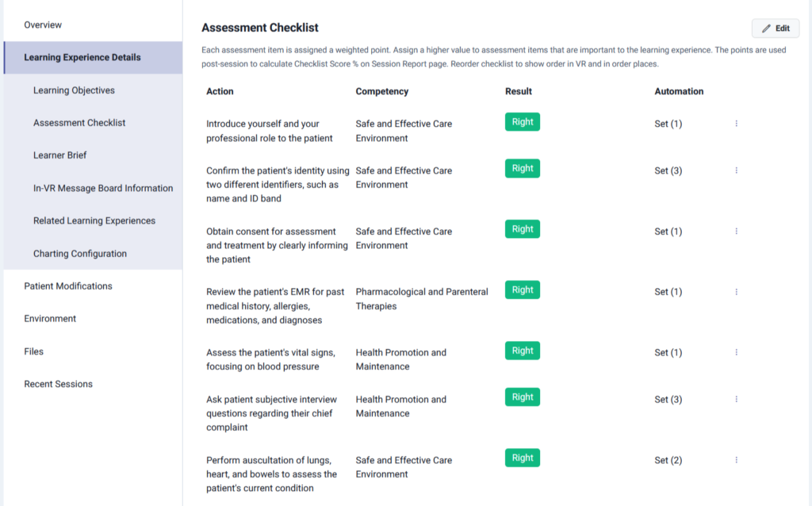This screenshot has width=812, height=506.
Task: Switch to the Environment section
Action: tap(50, 319)
